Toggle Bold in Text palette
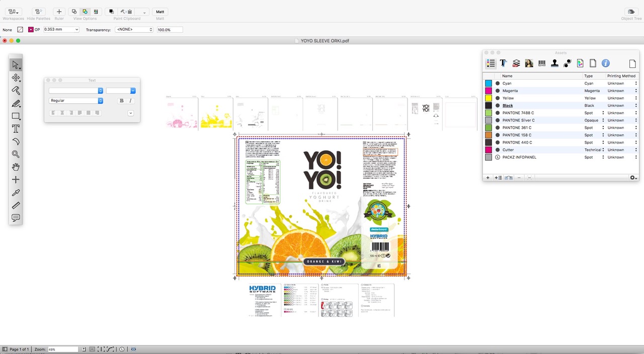Screen dimensions: 644x354 click(121, 101)
